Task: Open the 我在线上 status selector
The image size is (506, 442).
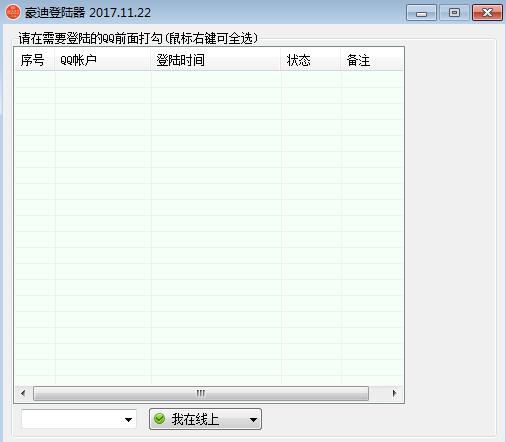Action: coord(205,419)
